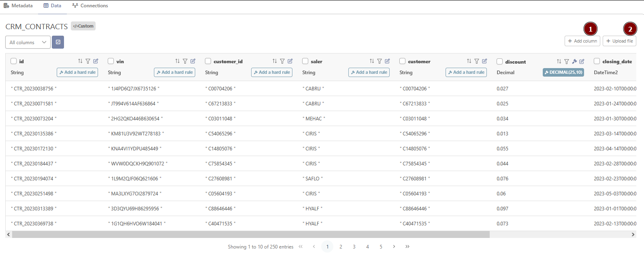Sort by the vin column
Screen dimensions: 644x257
pos(177,61)
